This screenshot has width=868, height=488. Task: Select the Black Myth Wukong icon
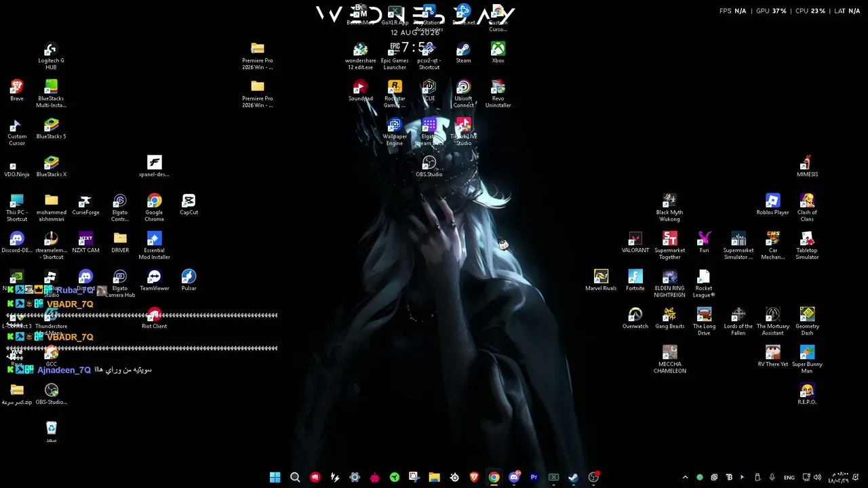(x=669, y=208)
